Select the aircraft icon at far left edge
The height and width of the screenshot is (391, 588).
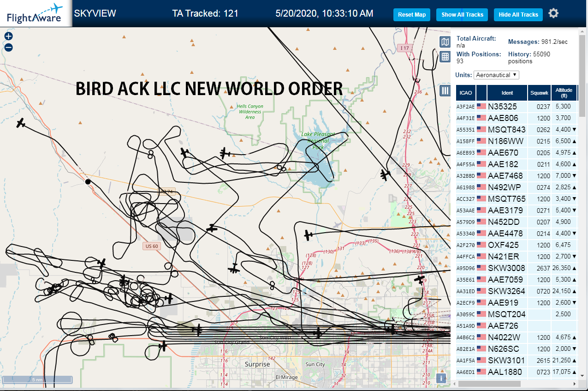(20, 123)
